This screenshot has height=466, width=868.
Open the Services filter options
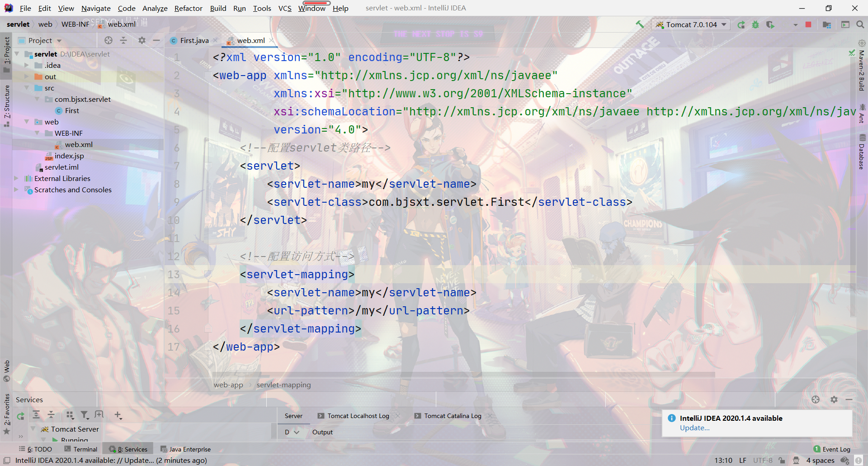click(x=85, y=415)
